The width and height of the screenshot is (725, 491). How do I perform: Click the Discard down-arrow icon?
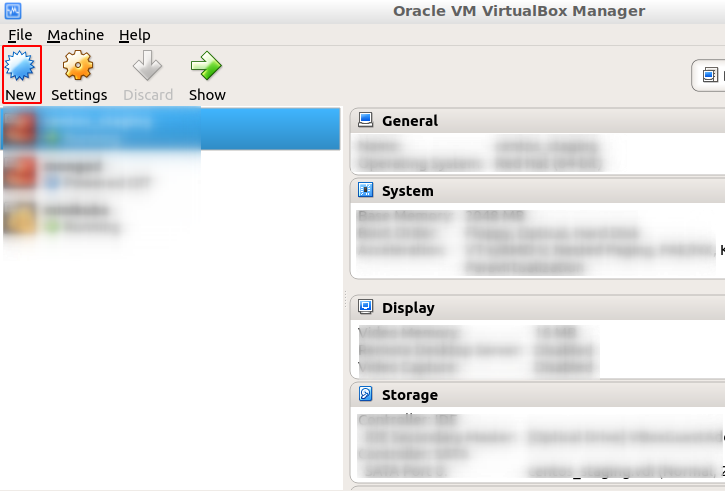tap(148, 67)
